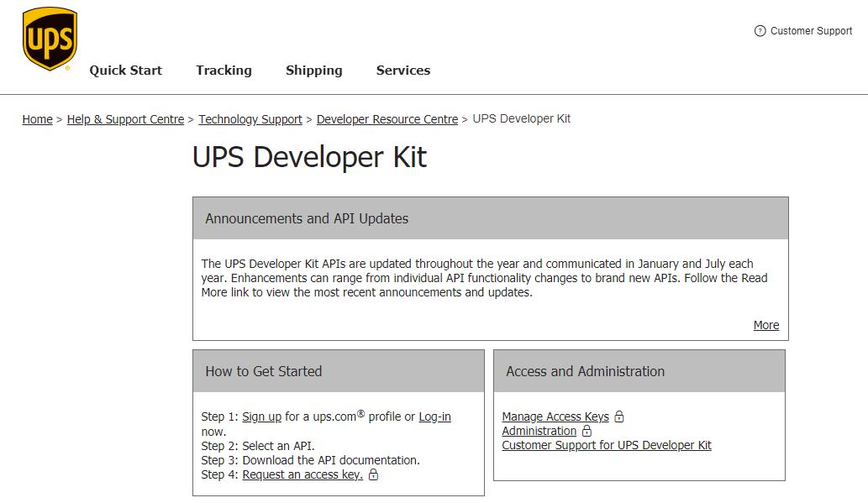Open the Administration link
The image size is (868, 503).
click(539, 431)
